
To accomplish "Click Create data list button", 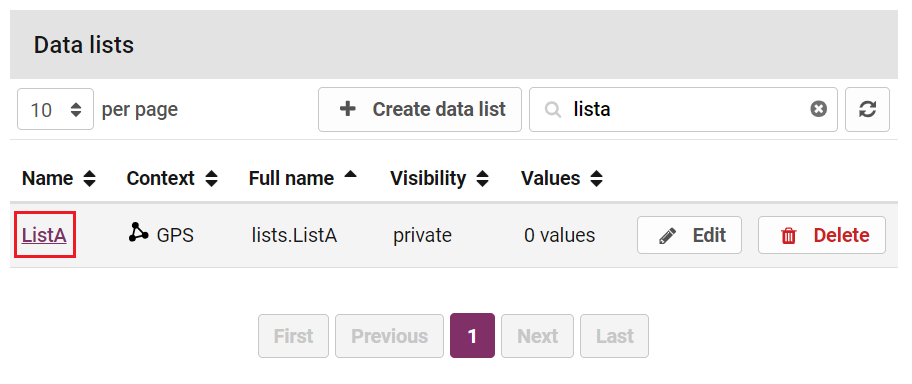I will click(420, 109).
